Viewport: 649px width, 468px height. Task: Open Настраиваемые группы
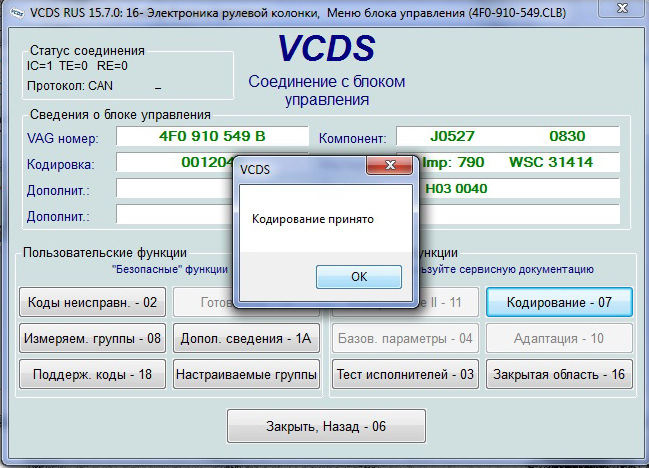(246, 374)
